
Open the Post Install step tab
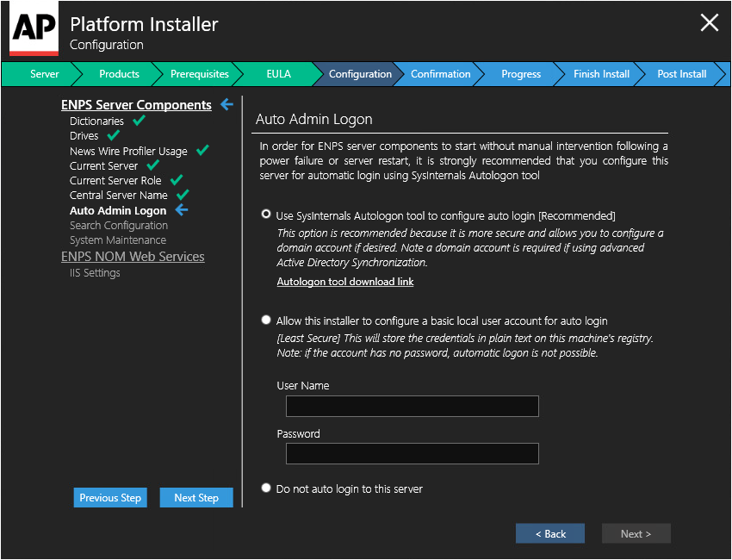681,74
